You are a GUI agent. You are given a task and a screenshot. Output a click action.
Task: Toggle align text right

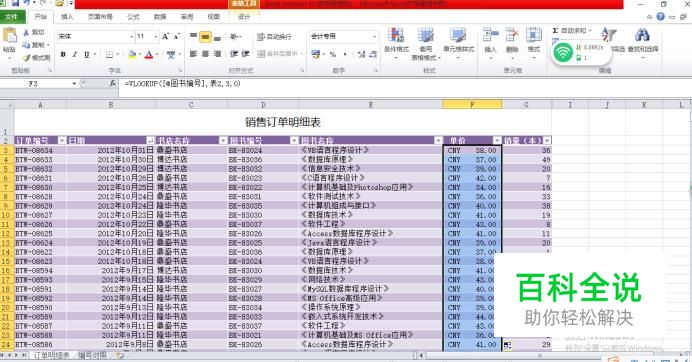[x=217, y=54]
